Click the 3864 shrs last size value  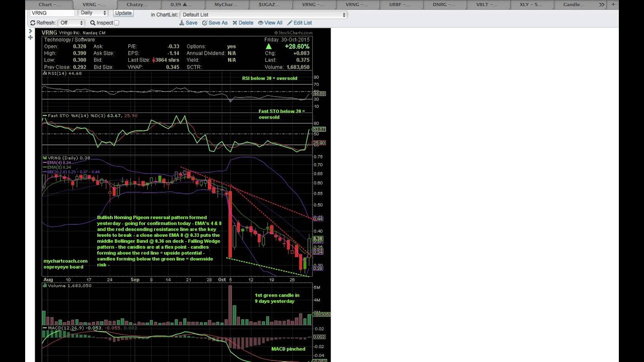click(x=168, y=60)
